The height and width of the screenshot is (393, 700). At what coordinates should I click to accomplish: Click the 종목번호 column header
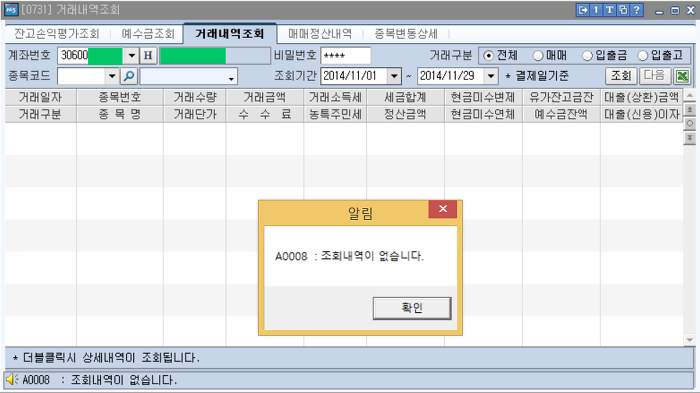120,97
